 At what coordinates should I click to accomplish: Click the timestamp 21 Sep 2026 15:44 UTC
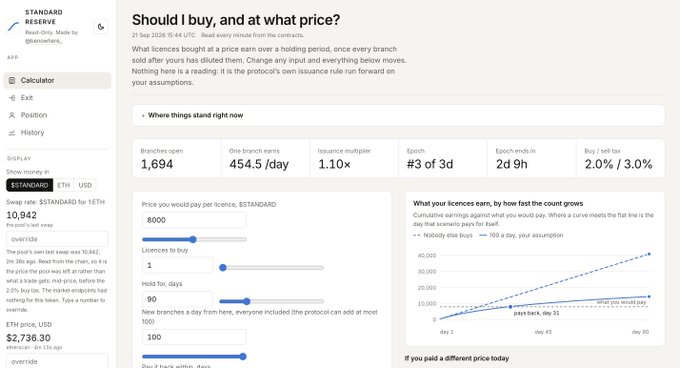coord(163,35)
